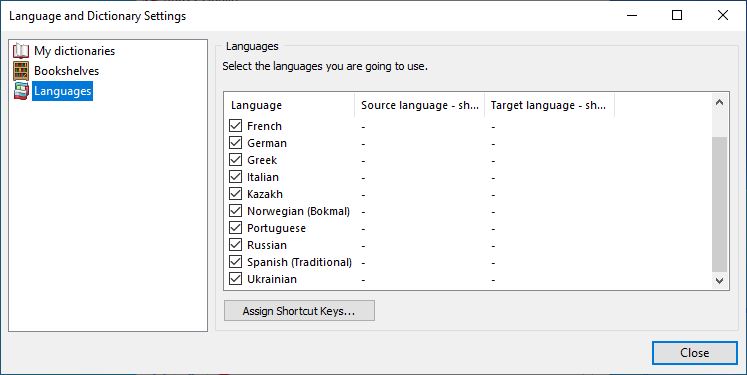Toggle the Portuguese checkbox

point(235,228)
